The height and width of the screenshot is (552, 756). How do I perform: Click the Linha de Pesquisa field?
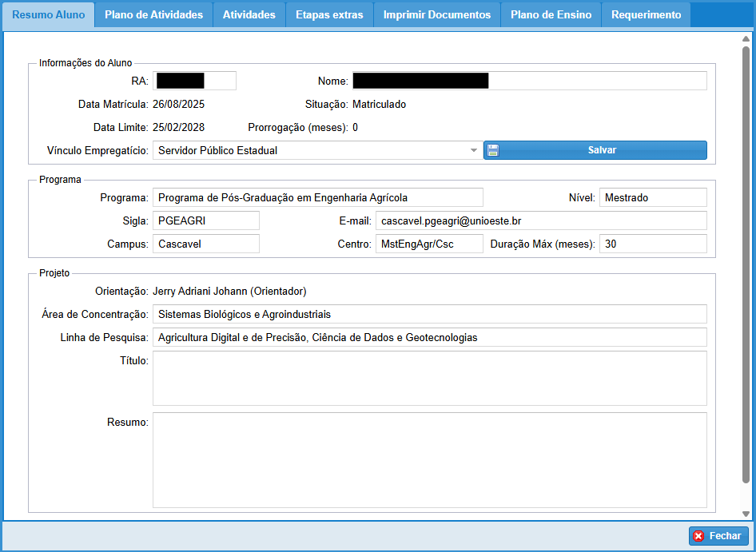click(429, 337)
